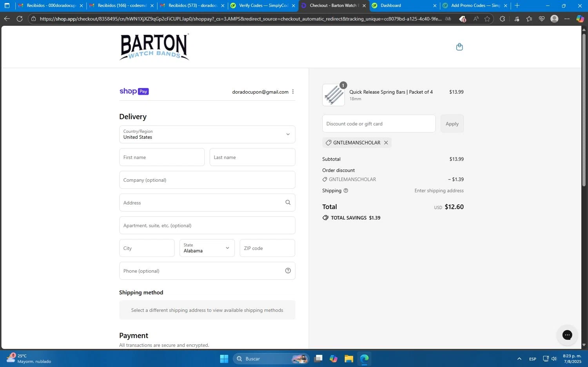Click the read aloud icon
The height and width of the screenshot is (367, 588).
(476, 19)
